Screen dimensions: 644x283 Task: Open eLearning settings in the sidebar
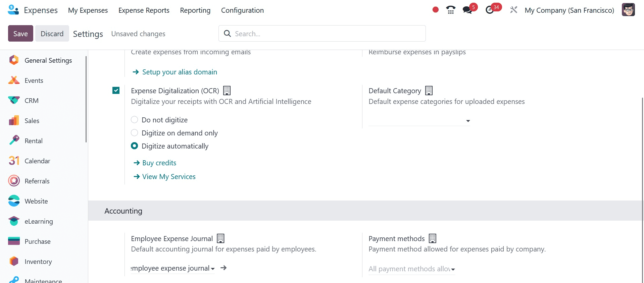[x=44, y=221]
